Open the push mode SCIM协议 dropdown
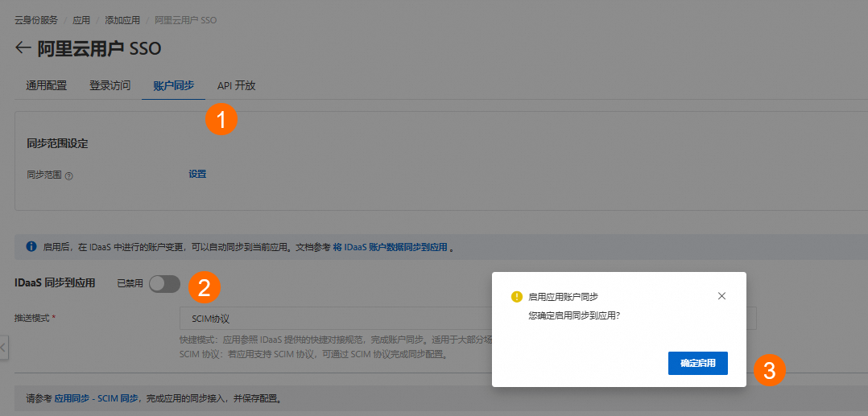Viewport: 868px width, 416px height. point(468,319)
